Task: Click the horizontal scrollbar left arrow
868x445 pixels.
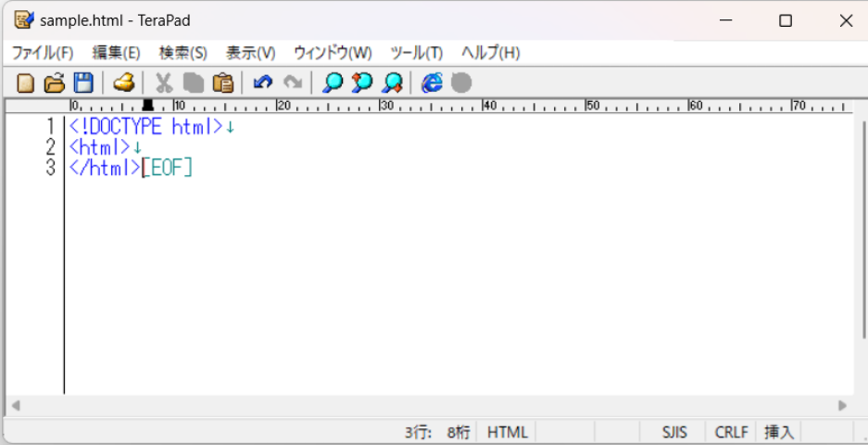Action: tap(16, 406)
